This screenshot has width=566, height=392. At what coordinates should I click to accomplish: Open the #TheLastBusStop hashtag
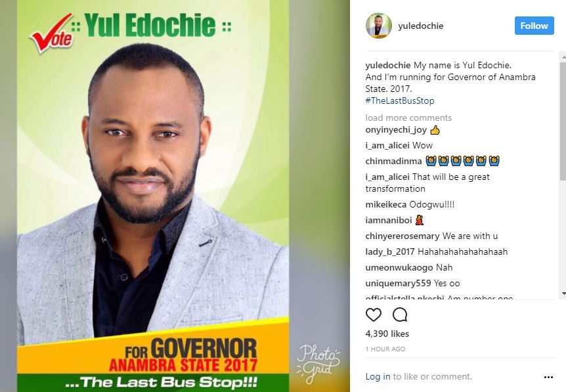click(400, 100)
